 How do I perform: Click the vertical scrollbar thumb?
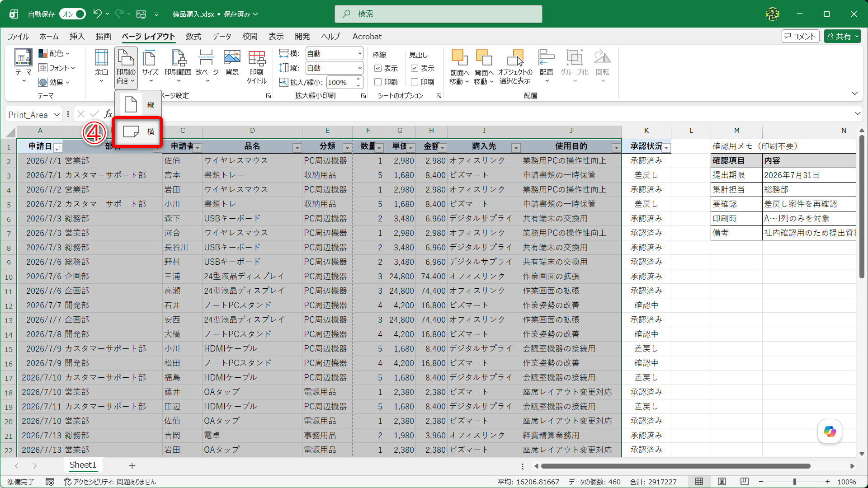coord(862,207)
